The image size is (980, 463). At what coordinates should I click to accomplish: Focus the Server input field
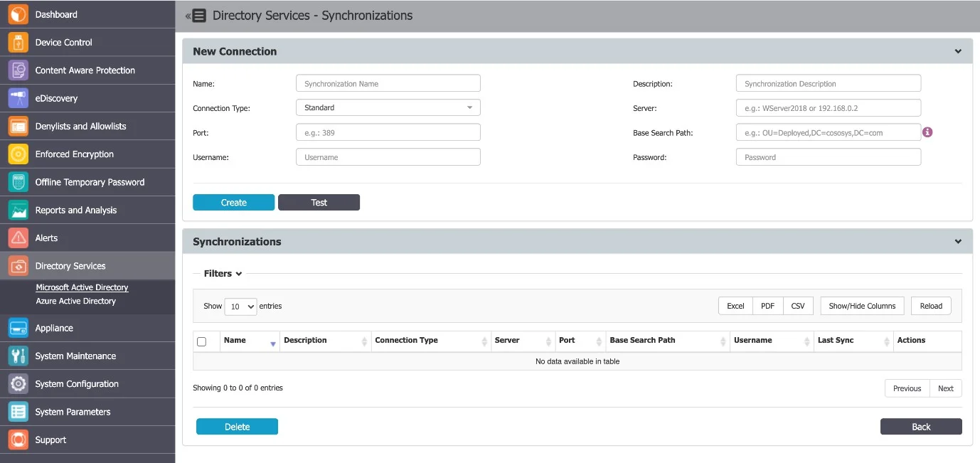click(x=829, y=108)
